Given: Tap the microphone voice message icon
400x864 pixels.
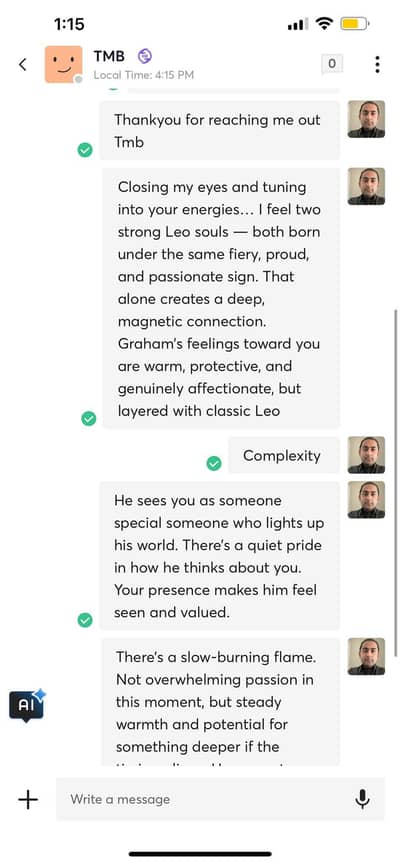Looking at the screenshot, I should [362, 799].
